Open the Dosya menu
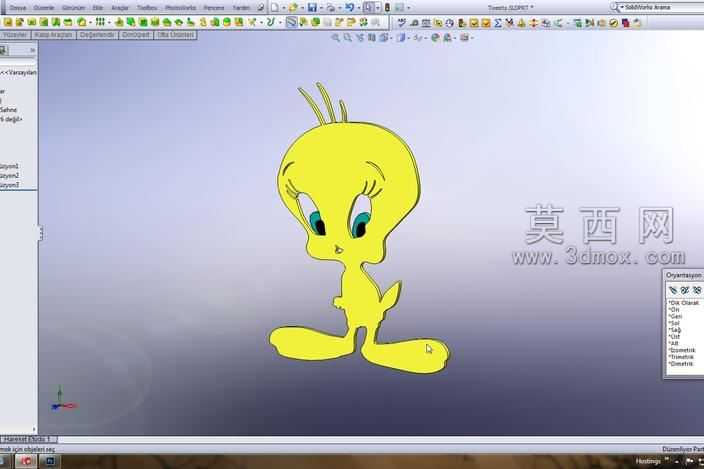Image resolution: width=704 pixels, height=469 pixels. [x=18, y=8]
